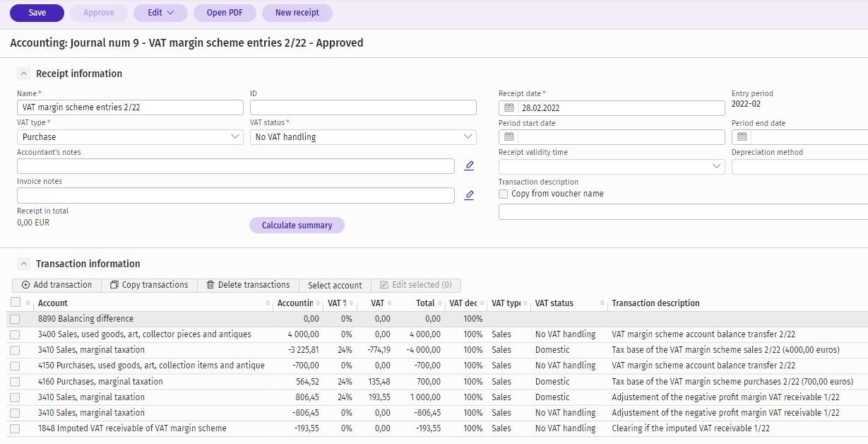Check the 8890 Balancing difference row
868x444 pixels.
coord(16,319)
